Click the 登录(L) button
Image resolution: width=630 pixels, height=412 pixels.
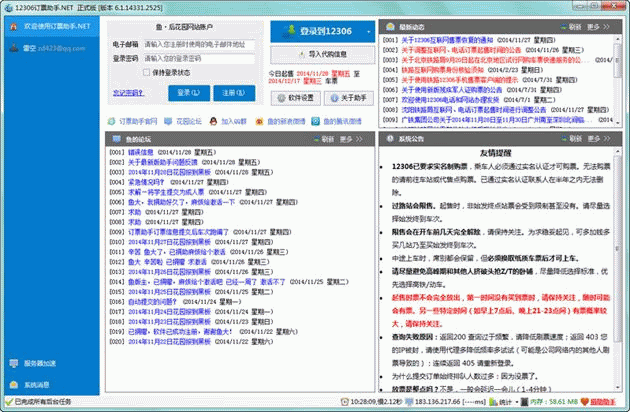tap(189, 93)
